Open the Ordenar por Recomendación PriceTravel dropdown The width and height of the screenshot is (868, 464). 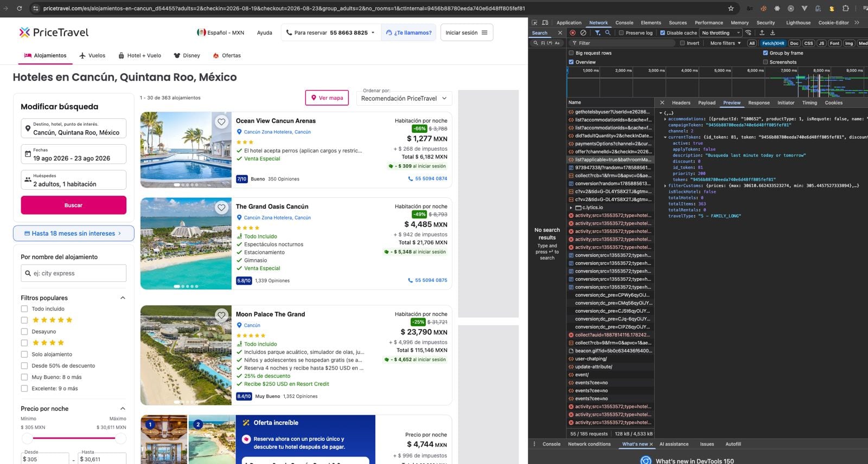coord(404,98)
